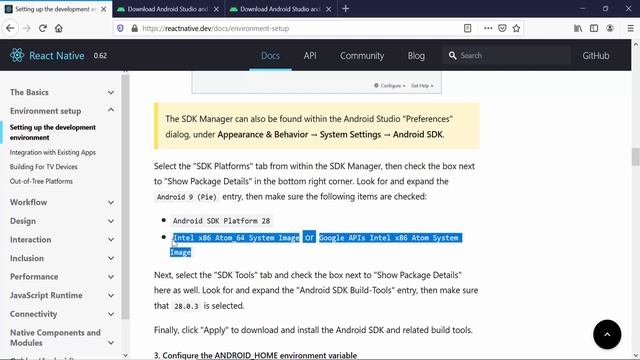Click the 'Android 9 (Pie)' code text
The image size is (640, 360).
click(x=187, y=197)
